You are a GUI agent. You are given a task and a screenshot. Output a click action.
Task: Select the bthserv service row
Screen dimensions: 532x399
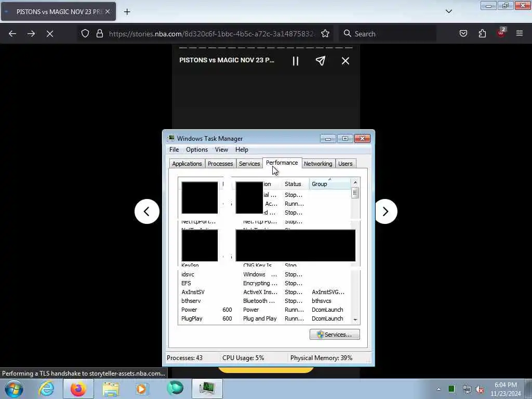(x=264, y=301)
